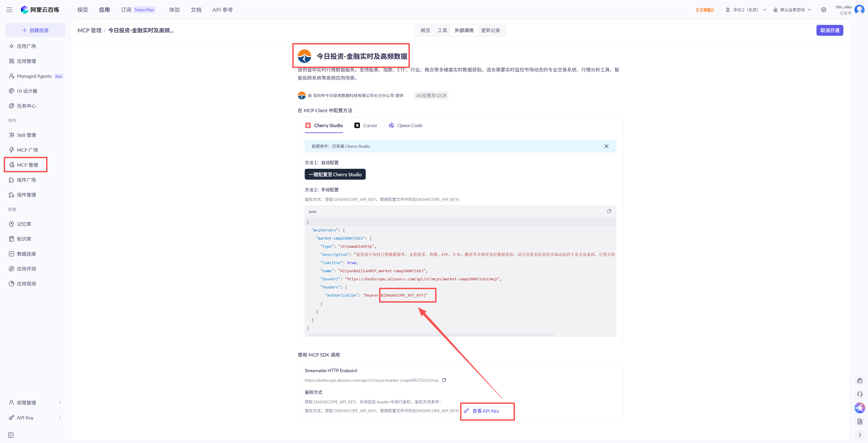Open the API 参考 top menu
Viewport: 868px width, 443px height.
(x=222, y=10)
